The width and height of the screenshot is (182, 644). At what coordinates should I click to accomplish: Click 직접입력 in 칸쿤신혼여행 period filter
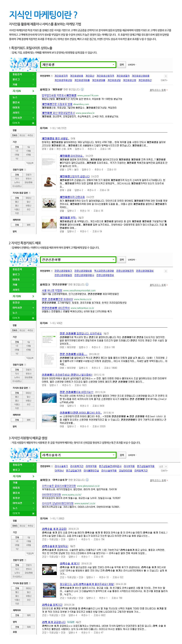(x=30, y=358)
